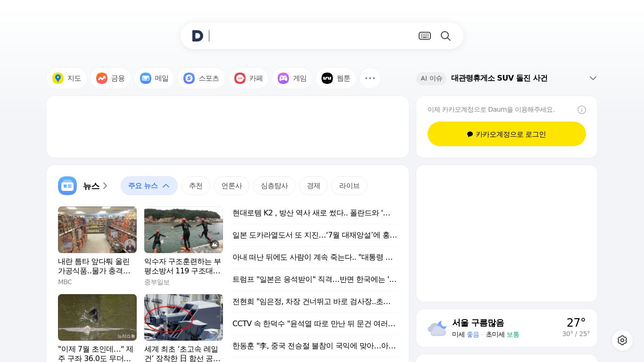This screenshot has height=362, width=644.
Task: Click the blue 뉴스 section icon
Action: 67,186
